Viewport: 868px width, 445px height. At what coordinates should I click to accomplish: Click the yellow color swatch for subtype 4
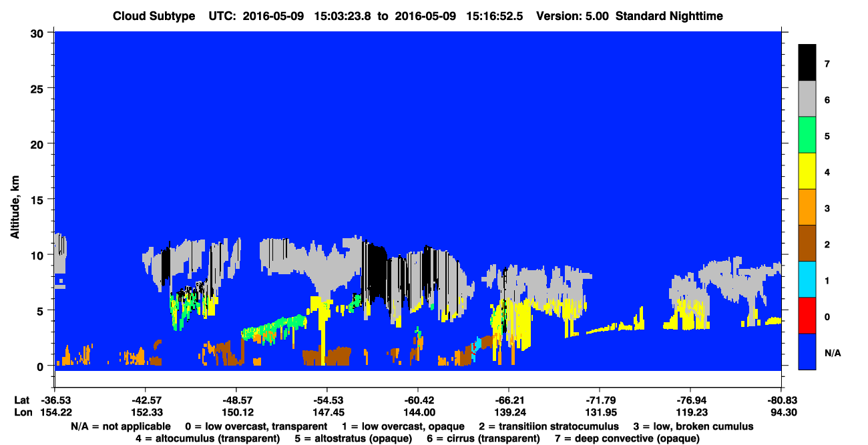[807, 171]
